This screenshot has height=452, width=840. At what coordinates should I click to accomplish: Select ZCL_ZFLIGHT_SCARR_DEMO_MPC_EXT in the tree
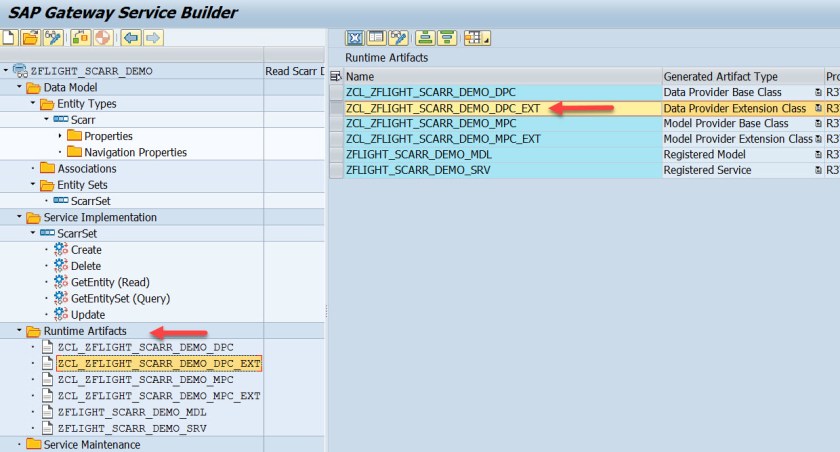tap(159, 396)
